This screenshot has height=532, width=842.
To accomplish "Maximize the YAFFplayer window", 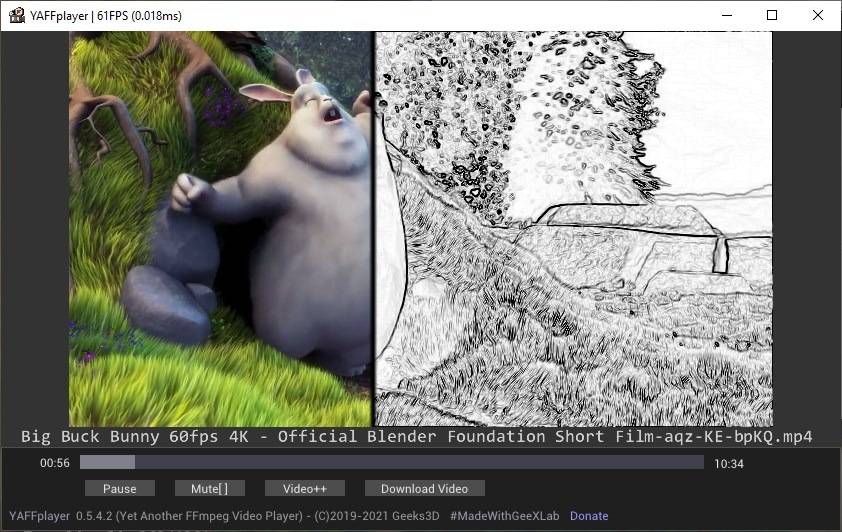I will (x=772, y=16).
